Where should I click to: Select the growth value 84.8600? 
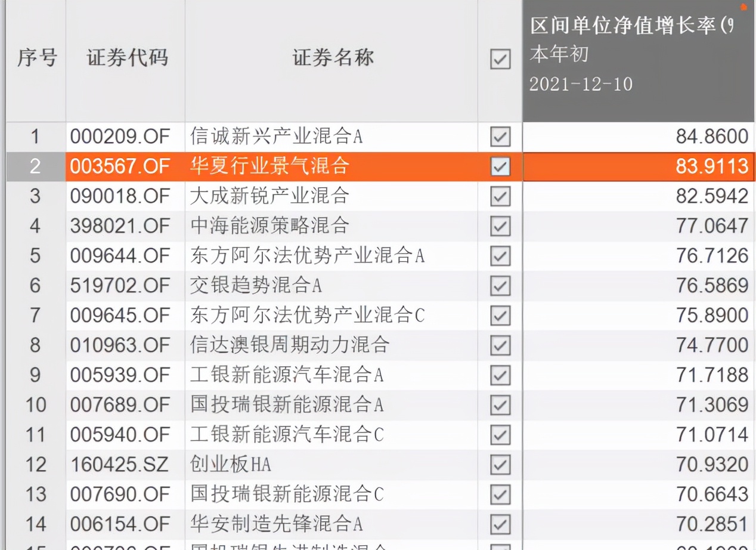(x=712, y=137)
